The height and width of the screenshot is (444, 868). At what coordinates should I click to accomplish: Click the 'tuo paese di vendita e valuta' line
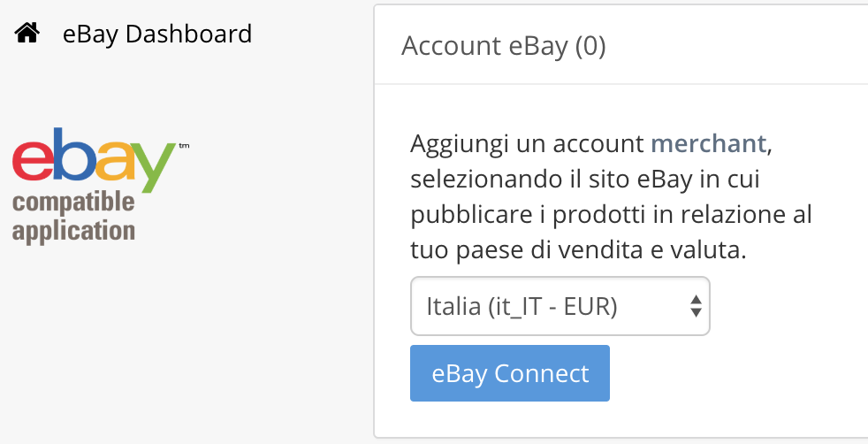click(578, 250)
